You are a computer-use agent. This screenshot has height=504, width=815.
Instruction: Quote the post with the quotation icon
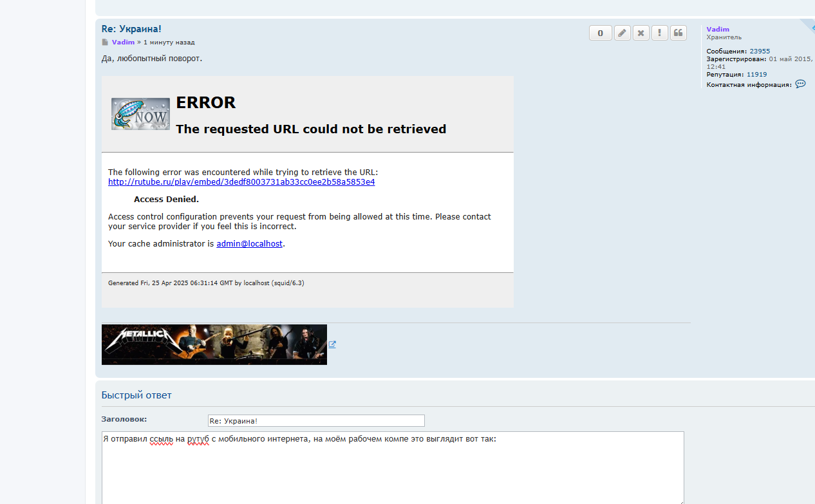pyautogui.click(x=678, y=33)
